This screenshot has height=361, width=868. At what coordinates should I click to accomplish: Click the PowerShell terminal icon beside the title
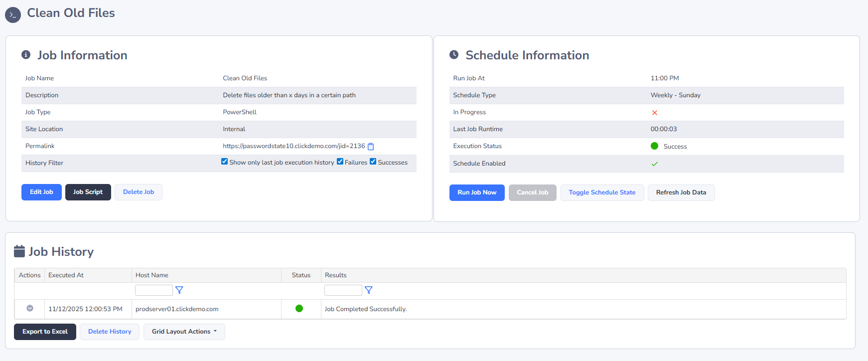pyautogui.click(x=13, y=15)
